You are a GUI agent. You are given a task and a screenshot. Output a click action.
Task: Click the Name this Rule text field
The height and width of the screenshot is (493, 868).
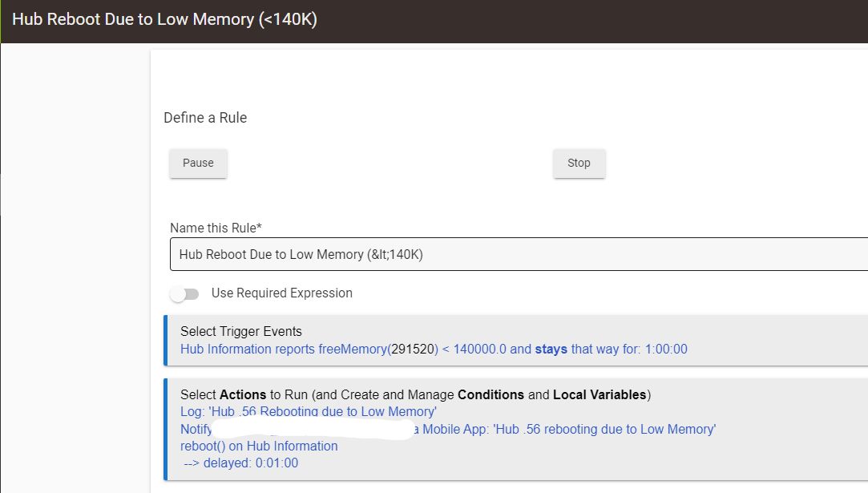513,254
